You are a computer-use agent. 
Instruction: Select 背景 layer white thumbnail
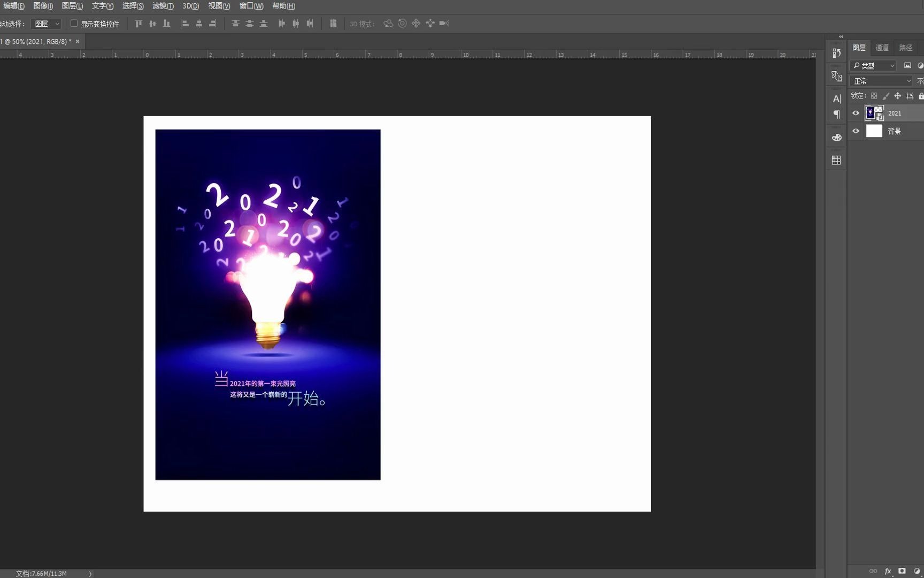click(x=874, y=131)
